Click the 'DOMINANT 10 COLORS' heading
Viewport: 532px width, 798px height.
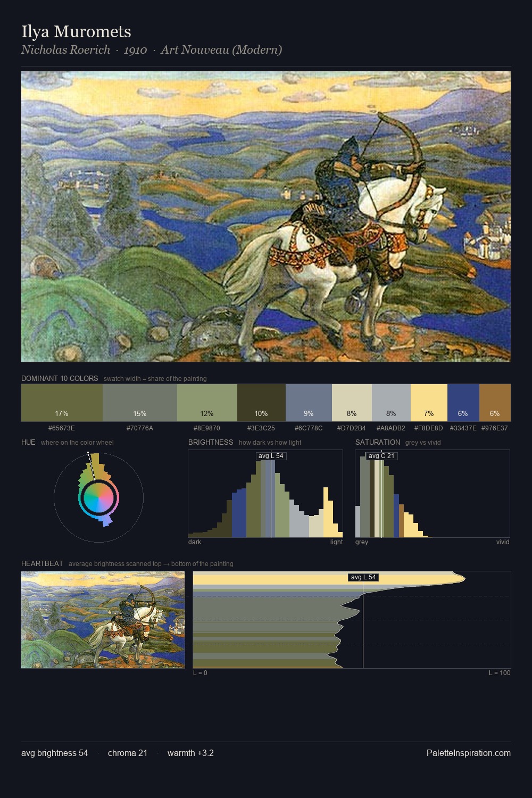pos(60,379)
